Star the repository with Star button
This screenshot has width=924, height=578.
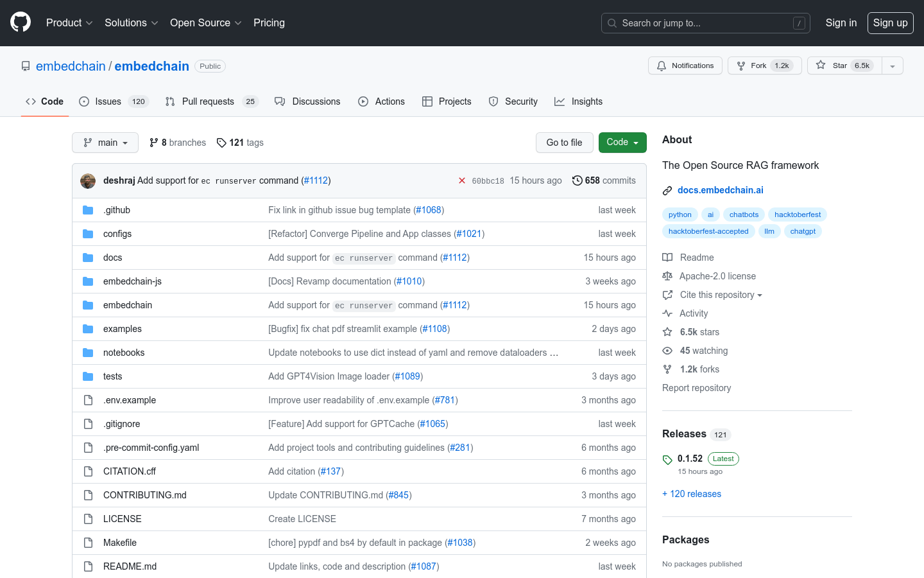pos(844,66)
